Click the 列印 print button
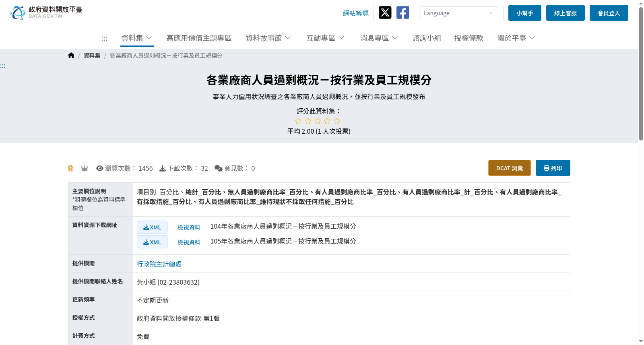The width and height of the screenshot is (644, 345). pos(553,168)
